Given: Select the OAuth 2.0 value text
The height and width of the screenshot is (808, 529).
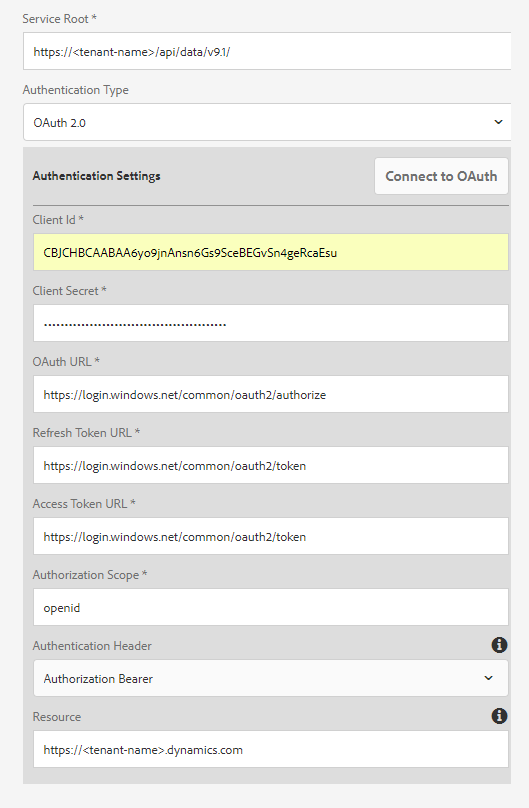Looking at the screenshot, I should tap(59, 123).
